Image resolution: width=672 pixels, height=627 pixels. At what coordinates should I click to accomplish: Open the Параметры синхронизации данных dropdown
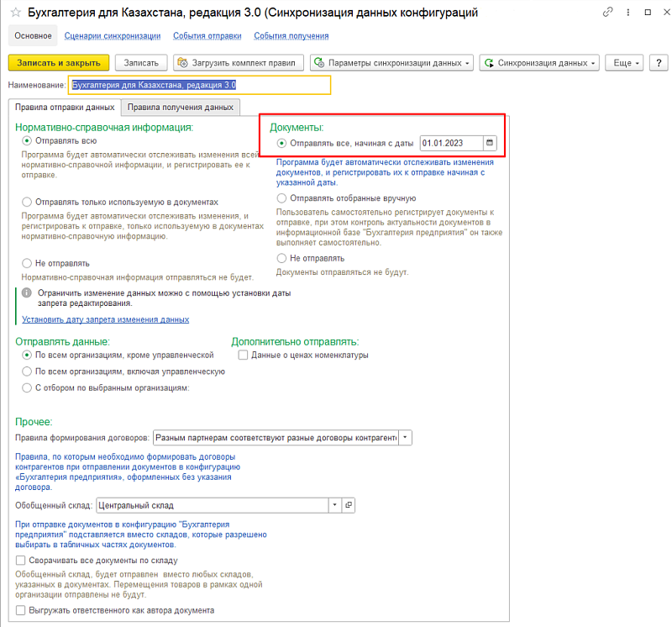point(391,63)
